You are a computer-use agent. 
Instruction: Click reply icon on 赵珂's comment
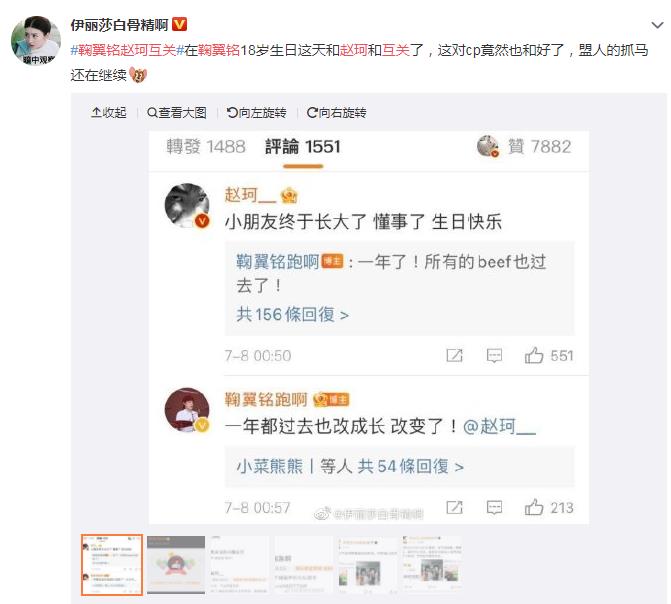494,355
